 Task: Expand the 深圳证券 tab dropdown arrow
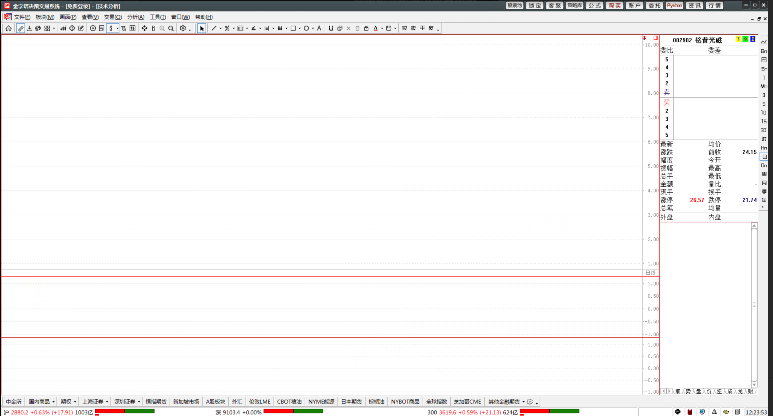coord(139,402)
